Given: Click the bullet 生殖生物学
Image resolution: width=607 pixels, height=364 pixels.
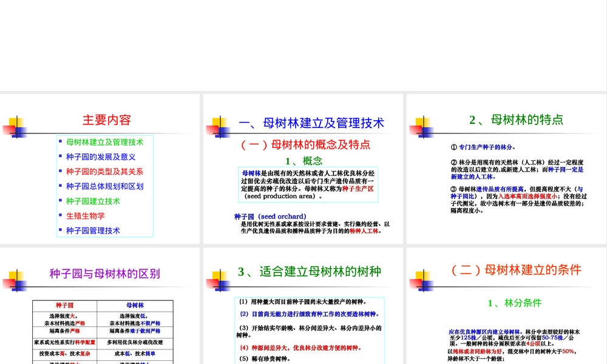Looking at the screenshot, I should (x=85, y=216).
